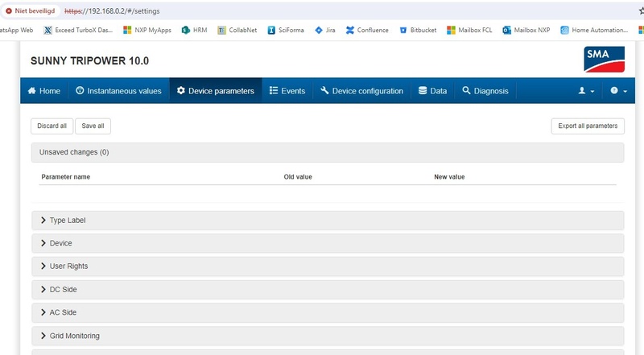The image size is (644, 355).
Task: Open the Mailbox NXP bookmark icon
Action: pyautogui.click(x=507, y=30)
